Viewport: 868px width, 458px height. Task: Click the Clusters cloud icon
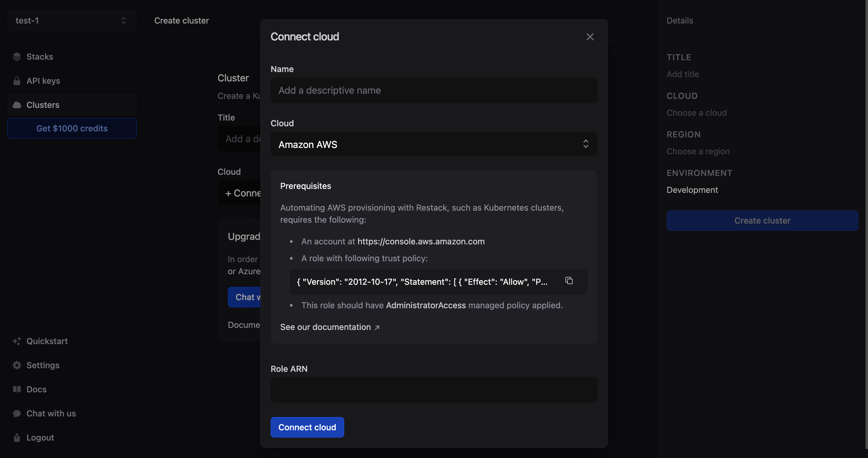pos(17,105)
